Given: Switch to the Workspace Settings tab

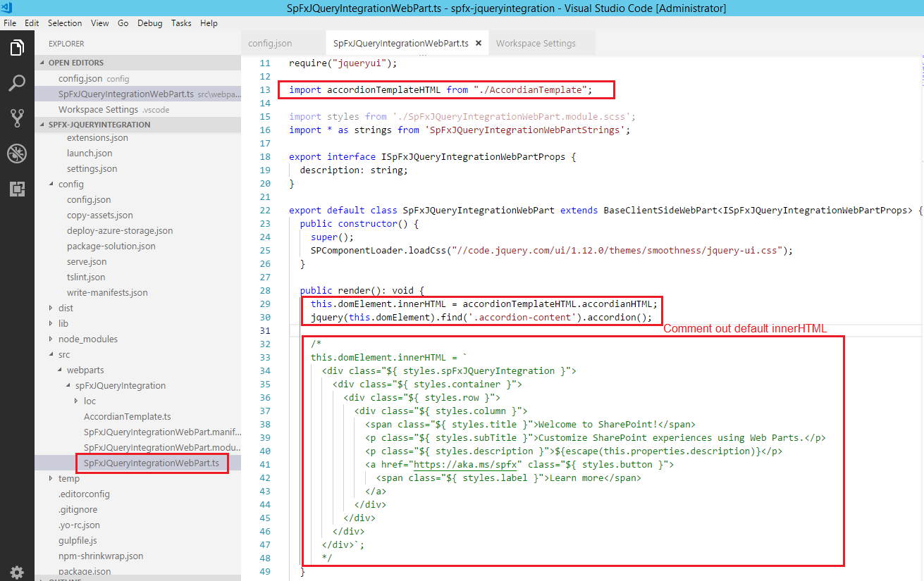Looking at the screenshot, I should click(536, 44).
